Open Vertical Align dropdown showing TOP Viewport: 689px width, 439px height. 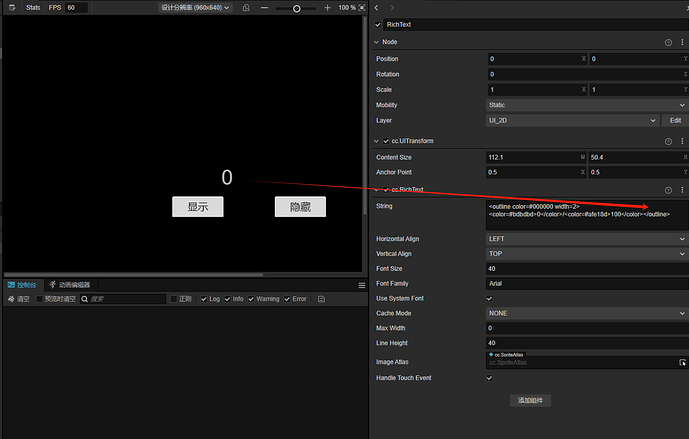(587, 254)
